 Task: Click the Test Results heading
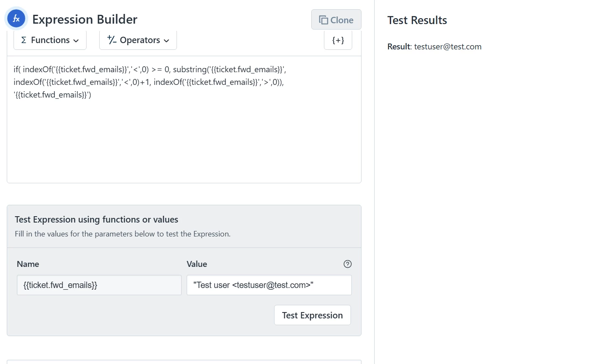pyautogui.click(x=417, y=20)
